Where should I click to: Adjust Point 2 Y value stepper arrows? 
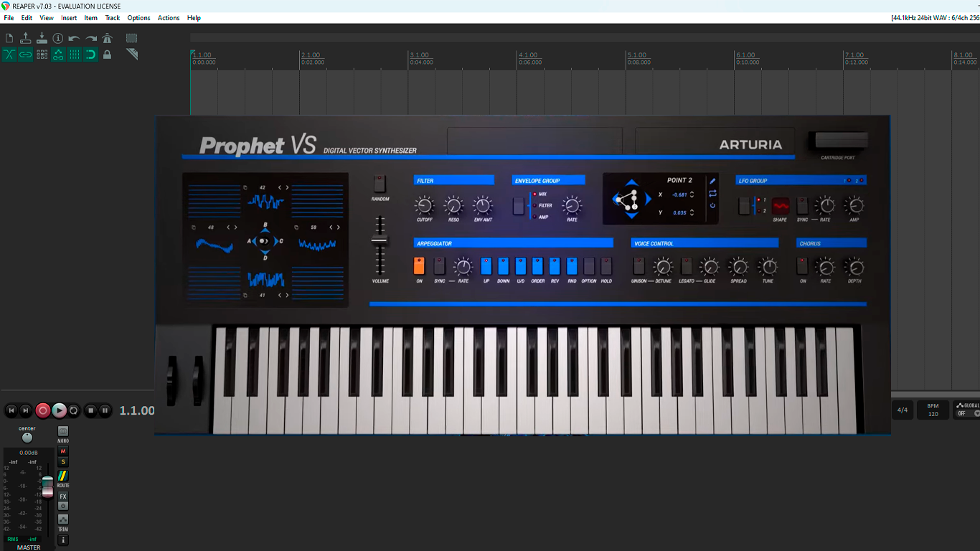(692, 213)
